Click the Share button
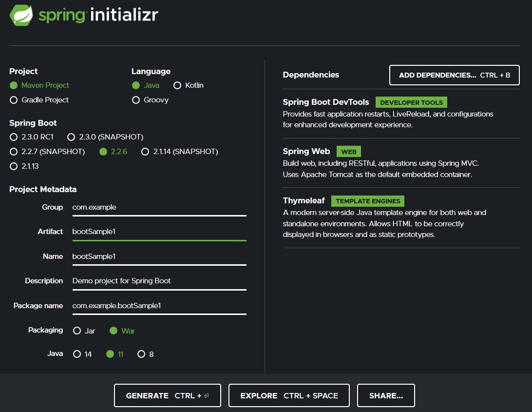The height and width of the screenshot is (412, 532). (386, 395)
